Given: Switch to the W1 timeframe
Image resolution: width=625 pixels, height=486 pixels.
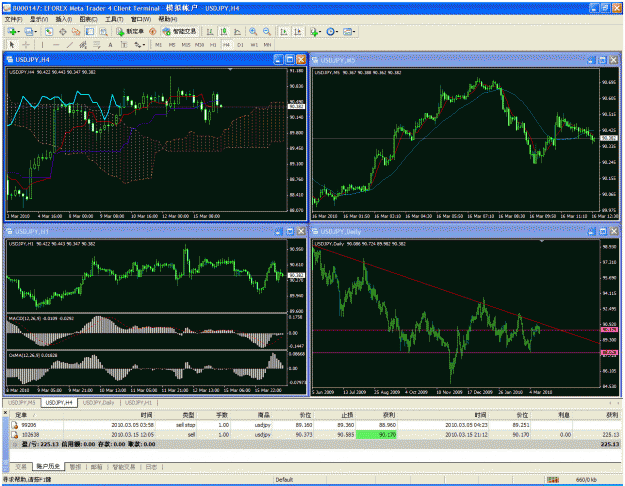Looking at the screenshot, I should tap(254, 45).
